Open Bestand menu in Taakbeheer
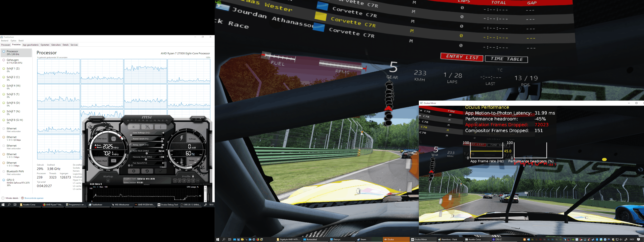The image size is (644, 242). pyautogui.click(x=5, y=41)
